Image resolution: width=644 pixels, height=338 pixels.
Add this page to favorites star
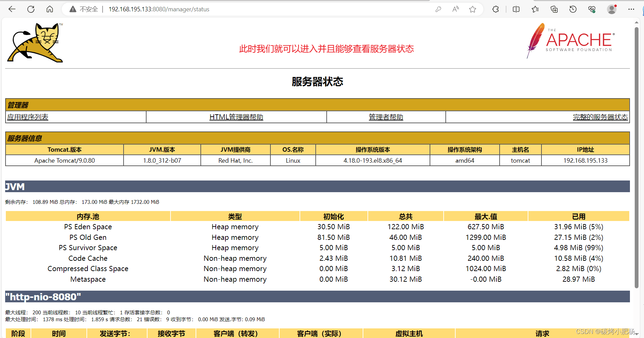(473, 9)
